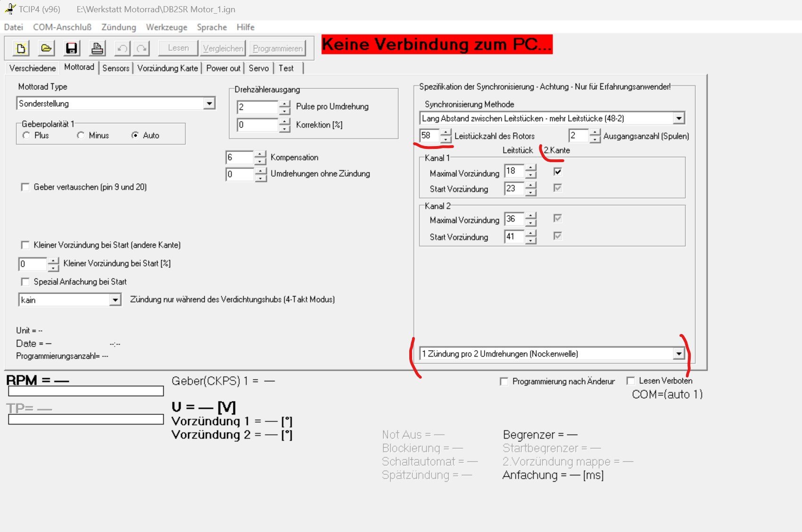
Task: Expand the 'kain' 4-Takt Modus dropdown
Action: pyautogui.click(x=115, y=300)
